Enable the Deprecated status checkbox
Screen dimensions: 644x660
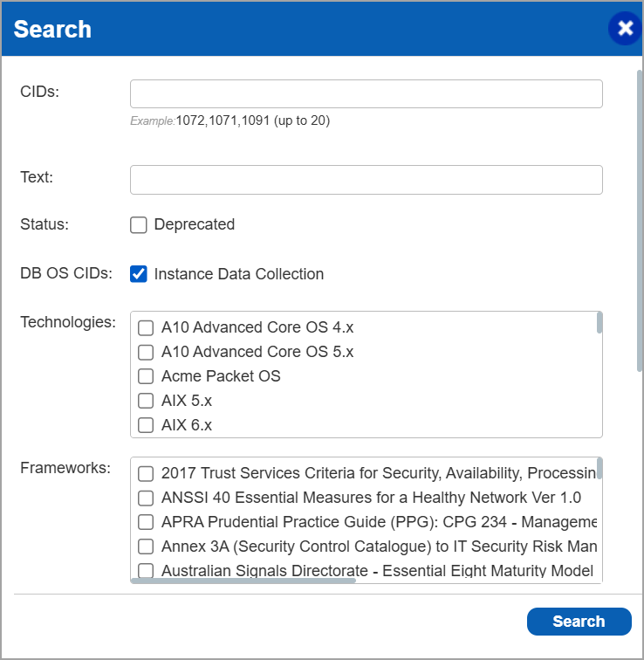[139, 224]
